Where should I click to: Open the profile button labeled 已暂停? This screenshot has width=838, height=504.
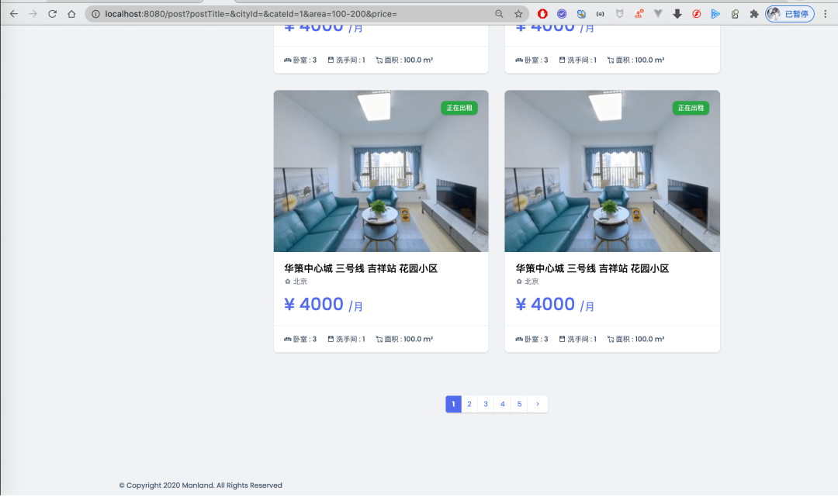790,14
